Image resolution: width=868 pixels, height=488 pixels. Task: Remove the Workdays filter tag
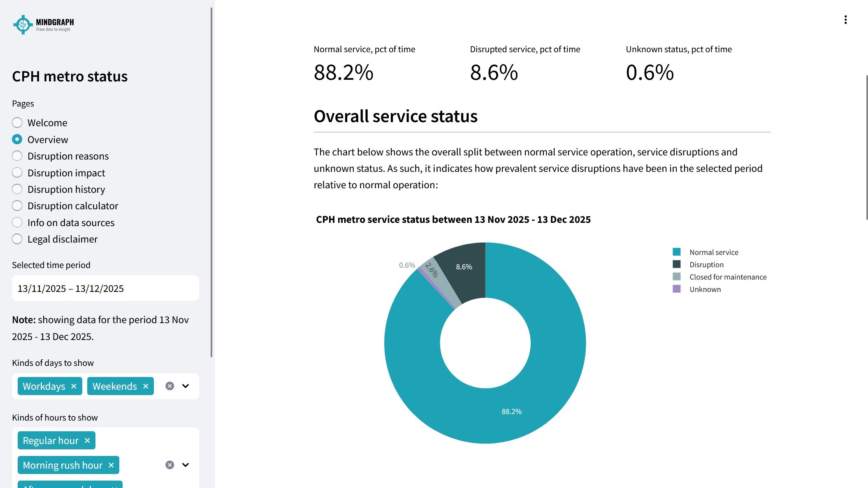click(x=74, y=386)
